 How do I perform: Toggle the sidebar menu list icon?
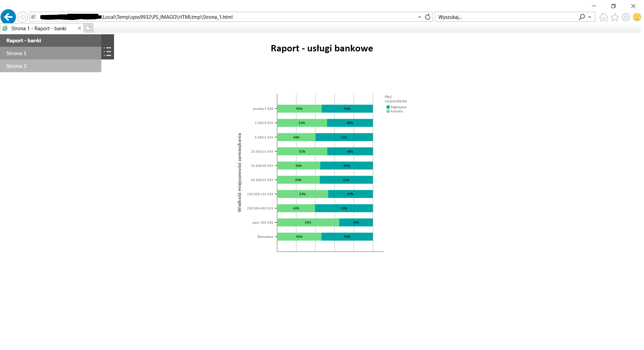(108, 52)
